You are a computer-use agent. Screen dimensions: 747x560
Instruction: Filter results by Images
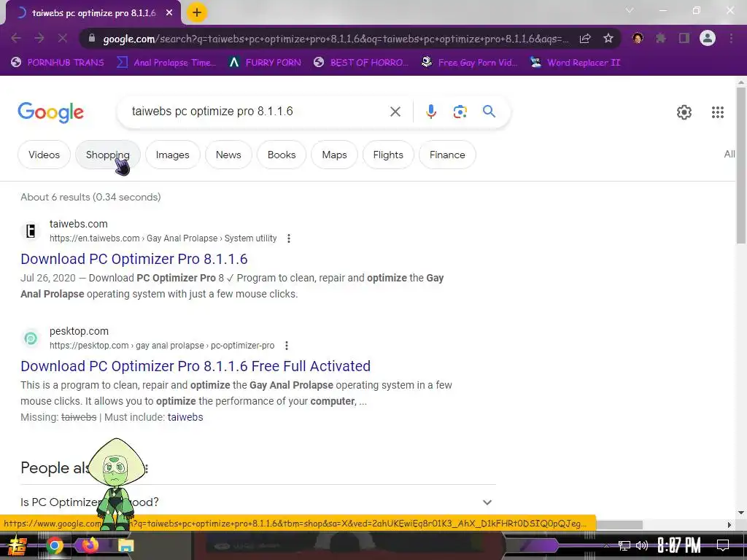tap(172, 155)
